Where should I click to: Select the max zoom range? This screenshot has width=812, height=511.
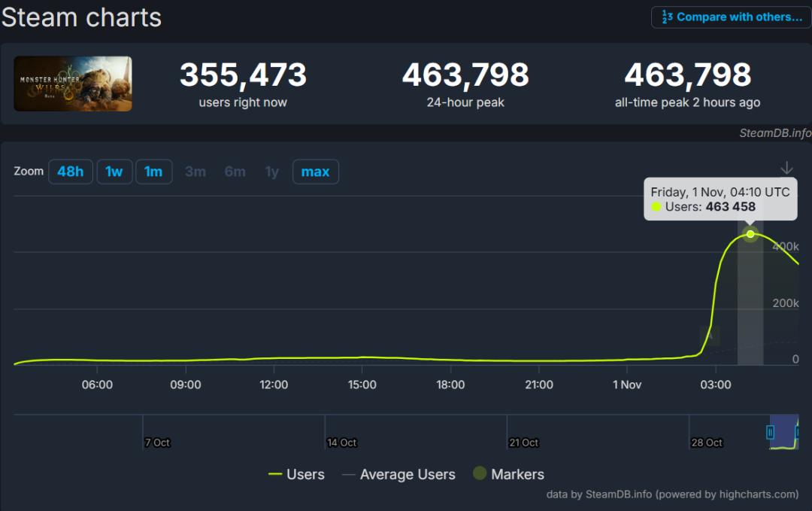(x=315, y=172)
